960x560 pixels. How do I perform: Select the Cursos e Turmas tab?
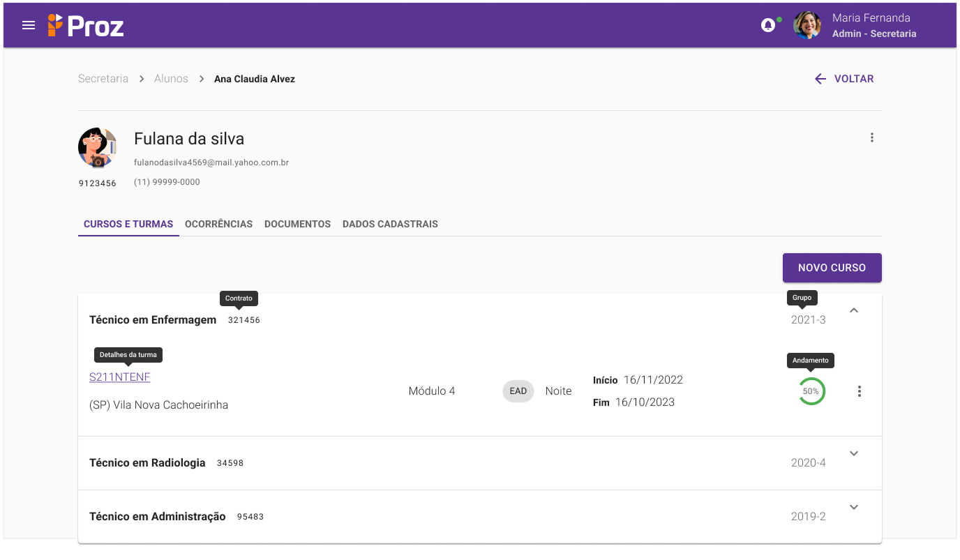tap(128, 224)
